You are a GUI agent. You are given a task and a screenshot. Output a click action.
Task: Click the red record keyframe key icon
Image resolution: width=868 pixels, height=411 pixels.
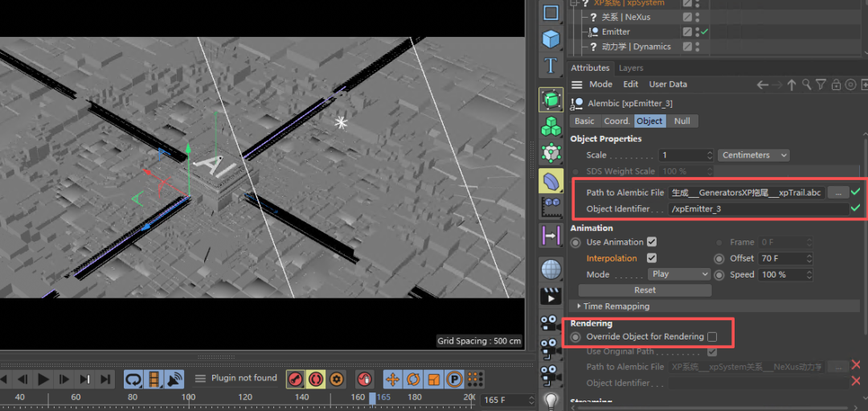[296, 380]
